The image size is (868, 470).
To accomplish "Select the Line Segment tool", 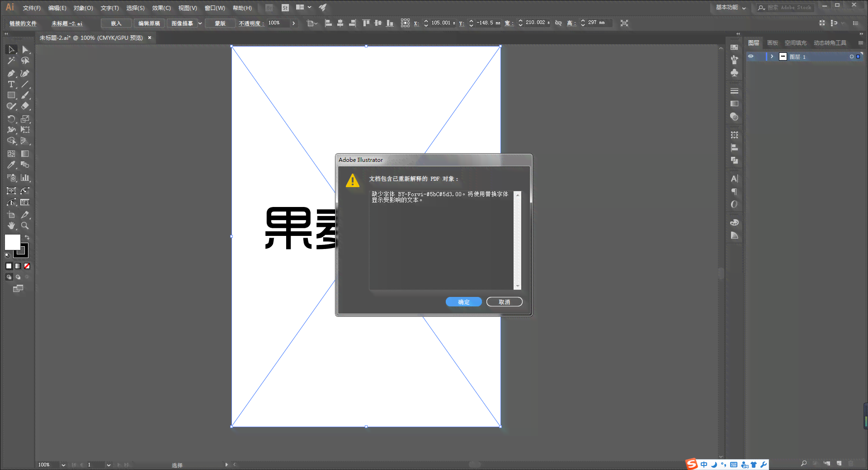I will tap(25, 85).
